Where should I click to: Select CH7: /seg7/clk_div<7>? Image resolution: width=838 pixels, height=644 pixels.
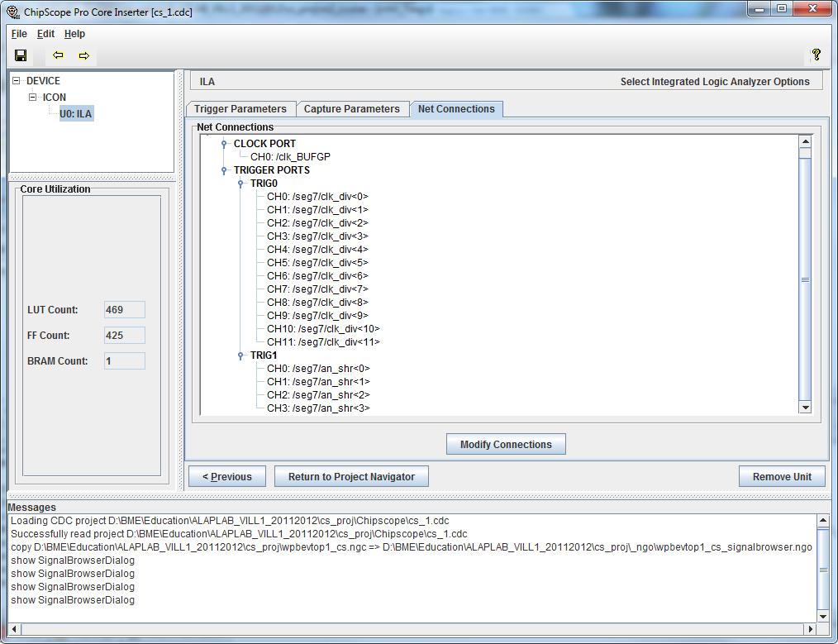pos(317,289)
